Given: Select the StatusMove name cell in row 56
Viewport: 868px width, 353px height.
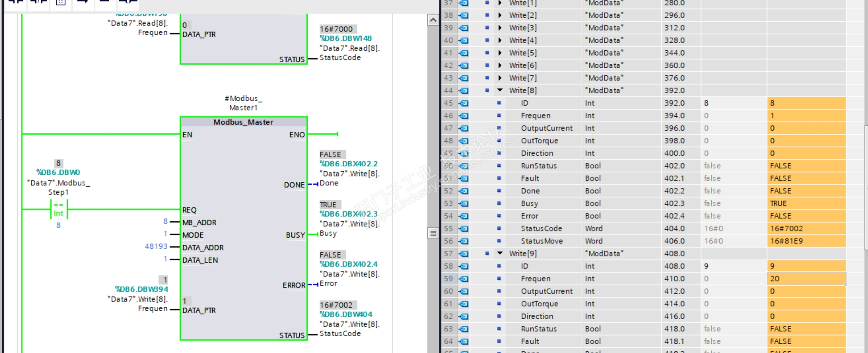Looking at the screenshot, I should pos(542,241).
